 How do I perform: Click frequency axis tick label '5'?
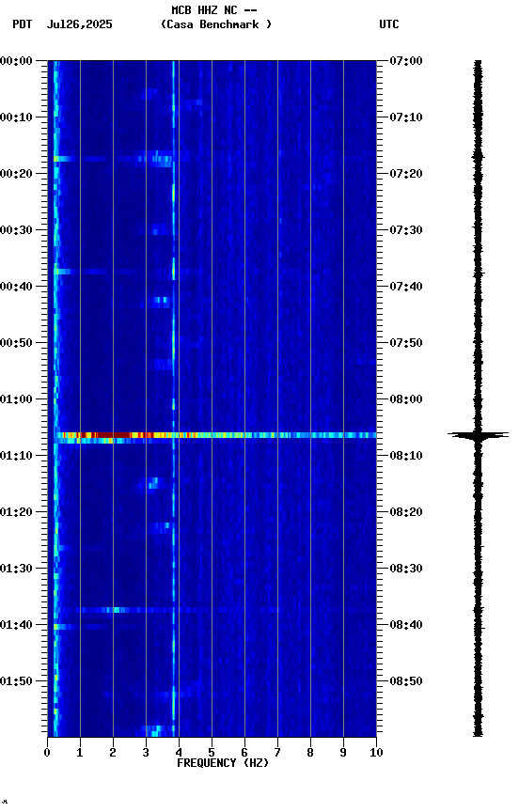[212, 753]
